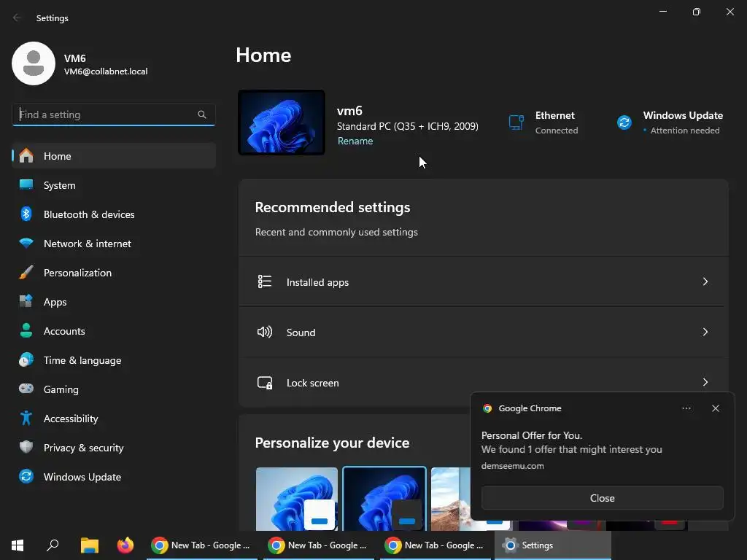Expand Sound chevron arrow
Image resolution: width=747 pixels, height=560 pixels.
(705, 332)
